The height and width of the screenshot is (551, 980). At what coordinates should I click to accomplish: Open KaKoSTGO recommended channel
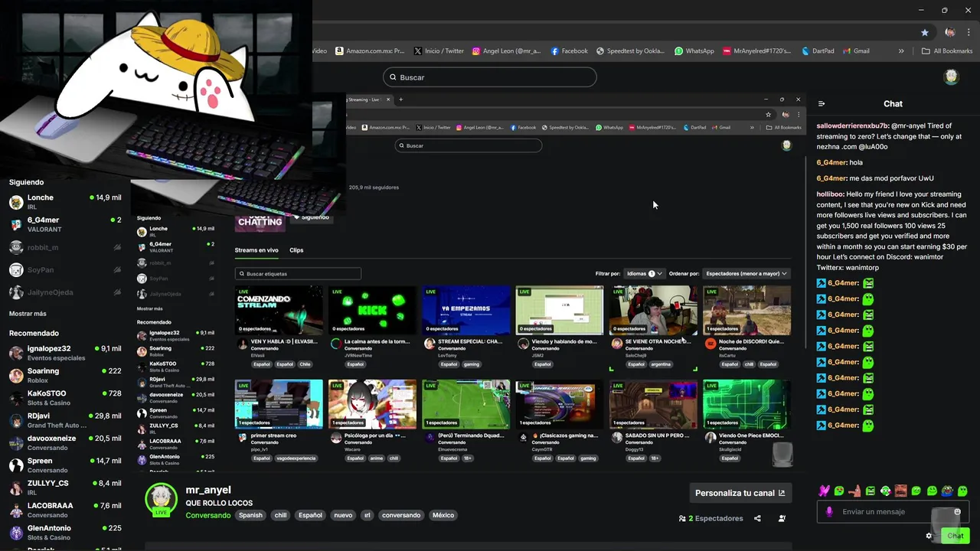65,398
